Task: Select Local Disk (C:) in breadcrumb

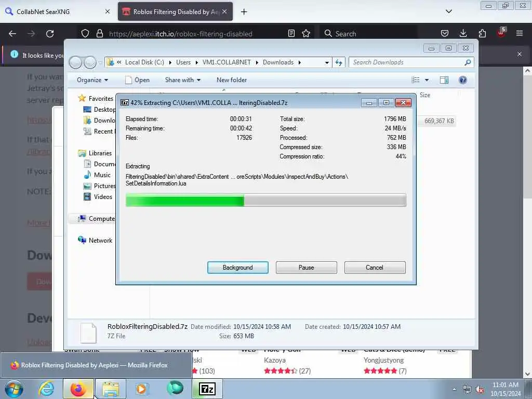Action: [144, 62]
